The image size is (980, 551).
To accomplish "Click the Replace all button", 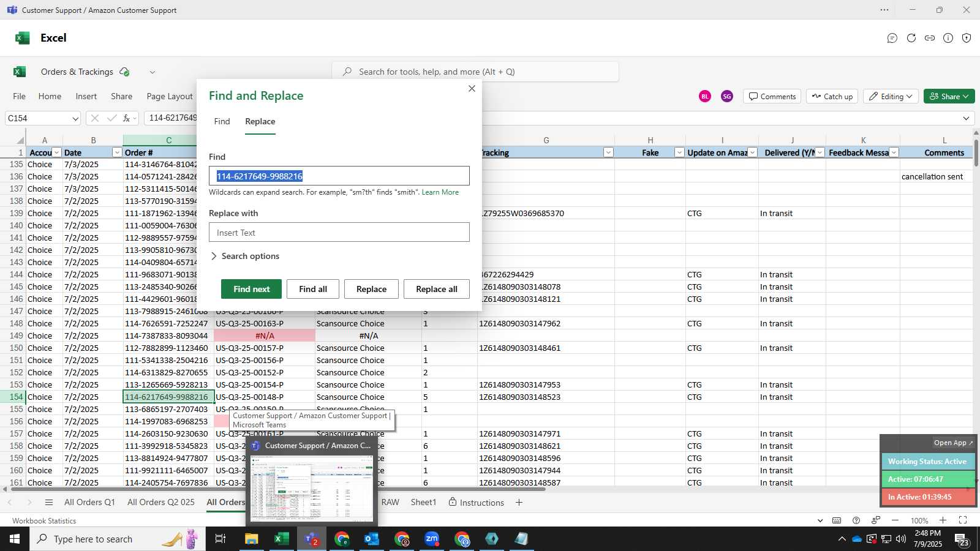I will click(437, 289).
